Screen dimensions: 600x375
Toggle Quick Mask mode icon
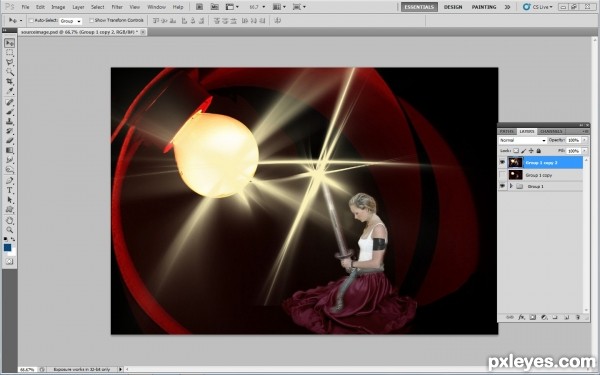[9, 262]
